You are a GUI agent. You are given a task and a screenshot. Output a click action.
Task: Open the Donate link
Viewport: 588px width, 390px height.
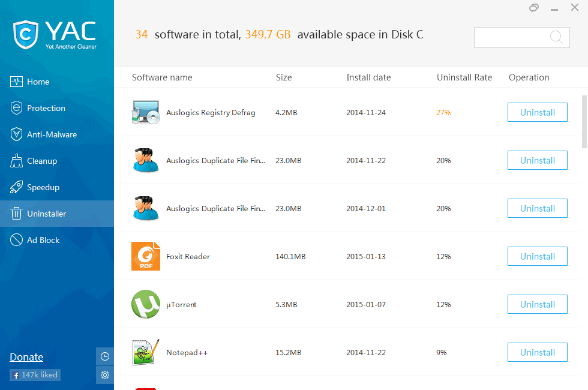coord(26,357)
